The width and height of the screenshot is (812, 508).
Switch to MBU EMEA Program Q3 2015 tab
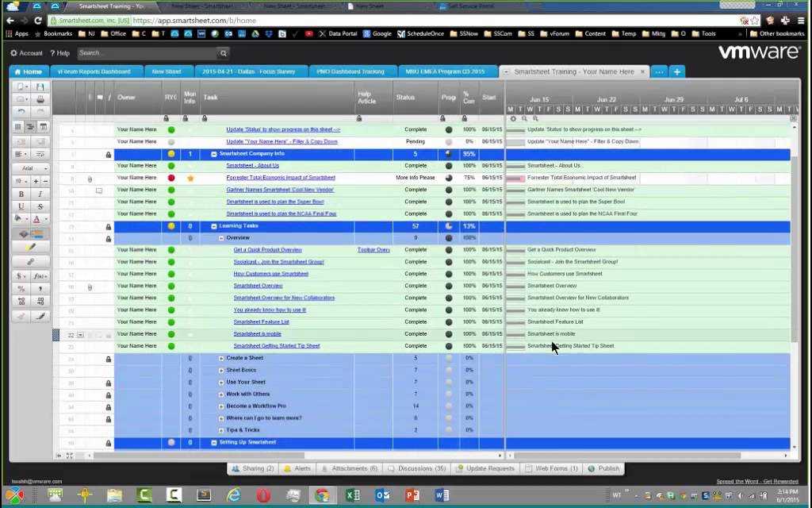point(445,71)
